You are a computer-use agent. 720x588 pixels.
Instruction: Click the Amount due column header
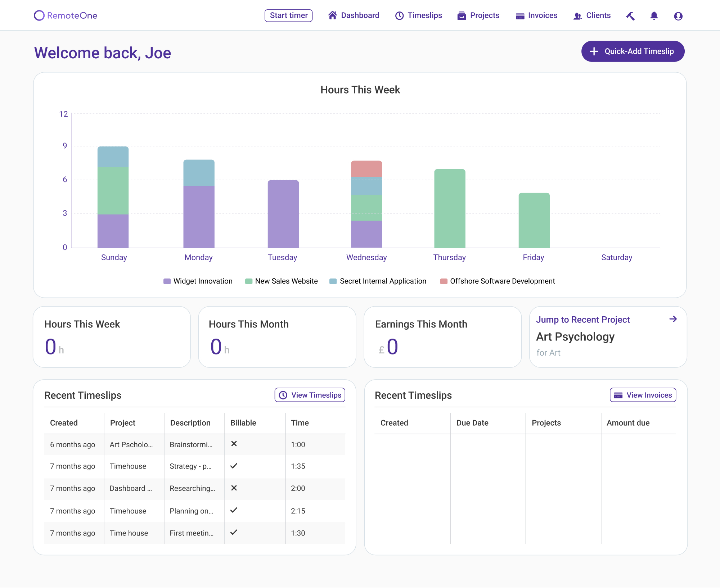pos(628,423)
